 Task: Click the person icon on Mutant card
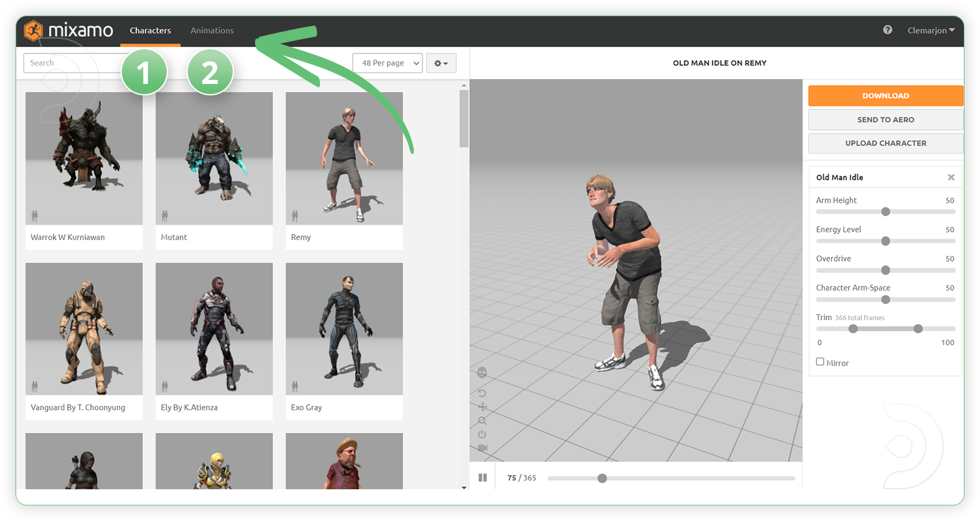pos(165,216)
